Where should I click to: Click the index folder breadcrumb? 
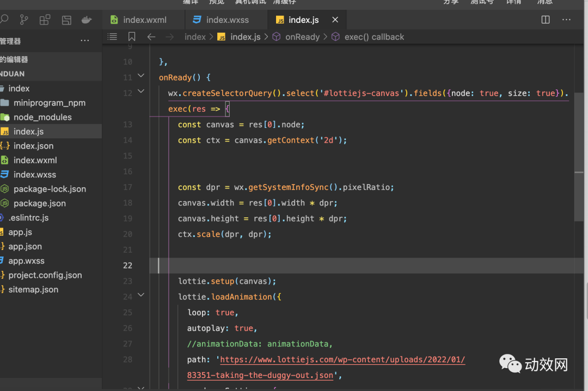click(x=195, y=37)
